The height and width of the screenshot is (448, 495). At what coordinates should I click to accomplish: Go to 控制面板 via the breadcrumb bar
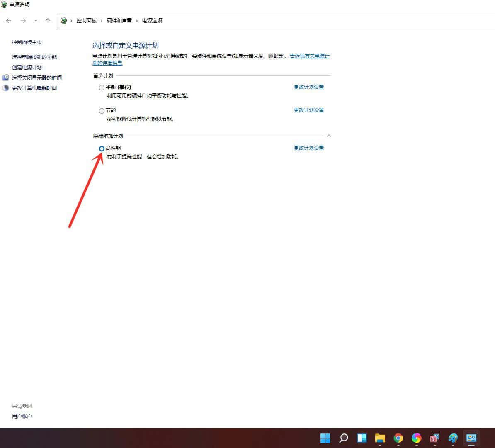pos(87,20)
